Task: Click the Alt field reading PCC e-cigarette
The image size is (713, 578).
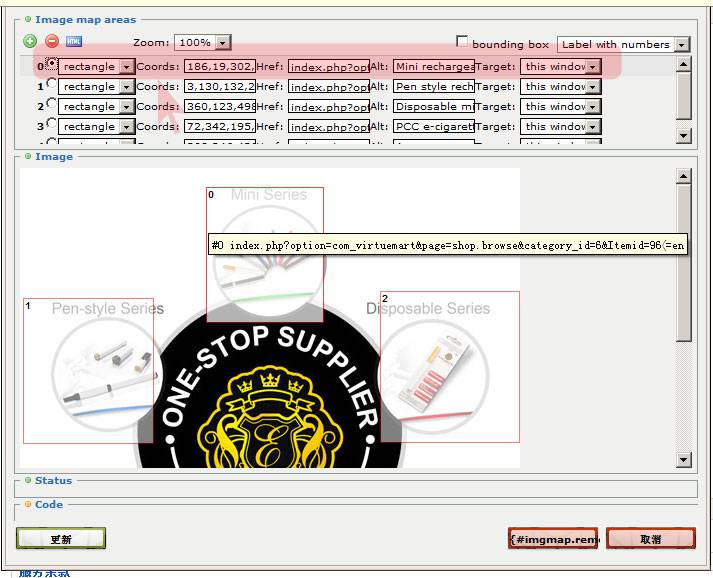Action: coord(434,126)
